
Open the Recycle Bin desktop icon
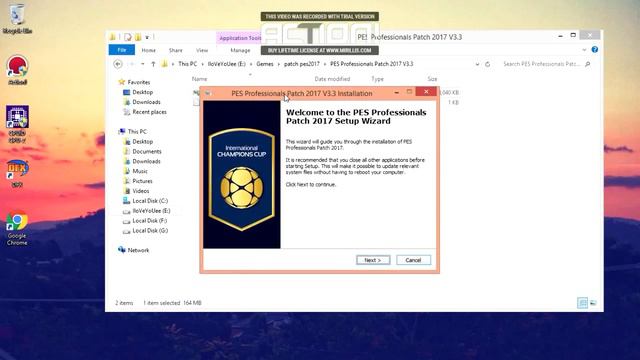pos(17,19)
